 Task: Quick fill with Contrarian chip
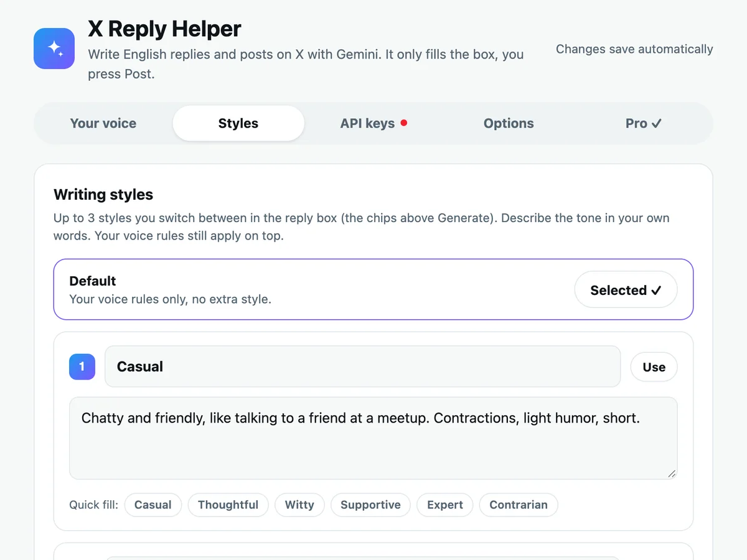[x=519, y=505]
